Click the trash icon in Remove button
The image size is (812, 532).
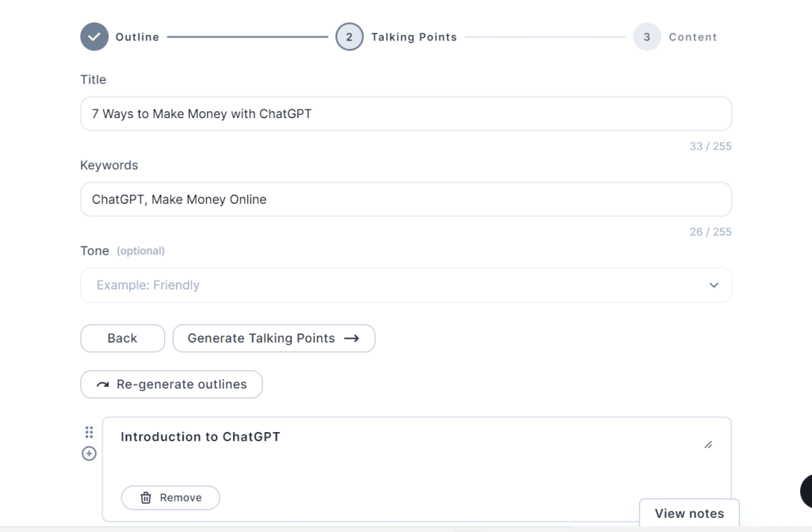pyautogui.click(x=146, y=498)
